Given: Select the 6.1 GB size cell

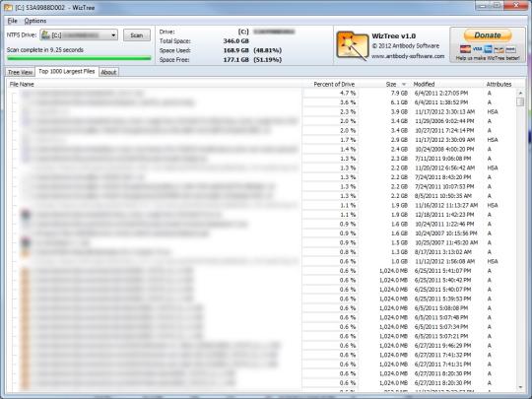Looking at the screenshot, I should (x=399, y=102).
